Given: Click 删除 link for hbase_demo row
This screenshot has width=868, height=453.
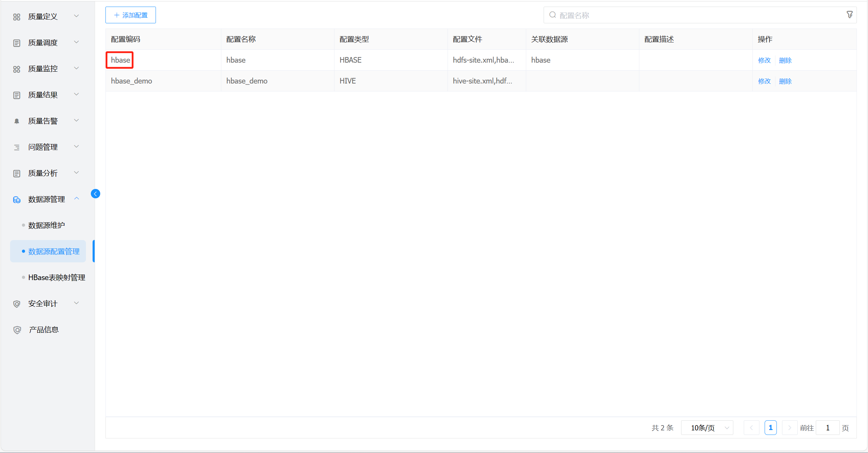Looking at the screenshot, I should point(785,81).
